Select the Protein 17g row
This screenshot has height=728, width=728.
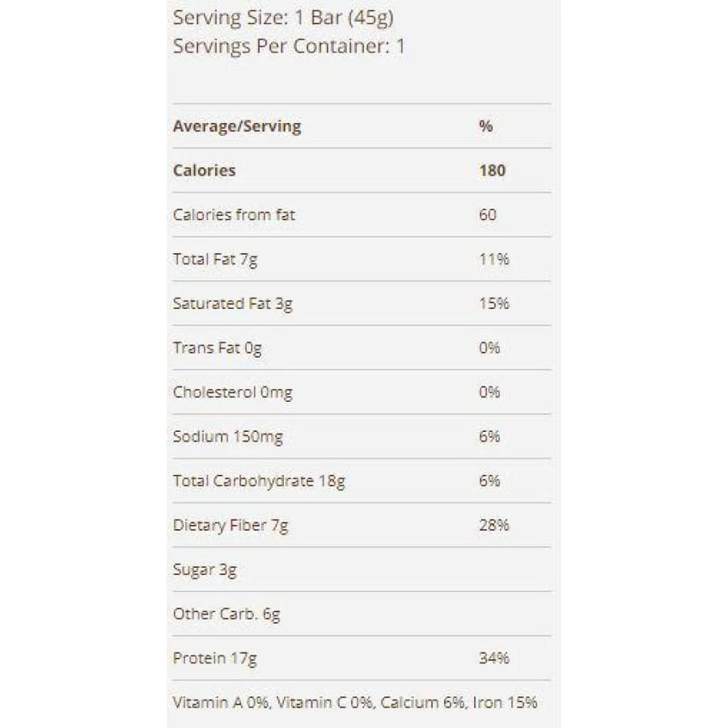coord(362,658)
